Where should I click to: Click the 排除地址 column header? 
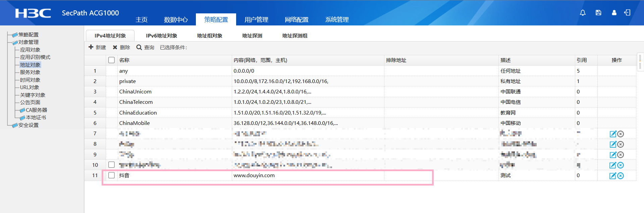441,60
